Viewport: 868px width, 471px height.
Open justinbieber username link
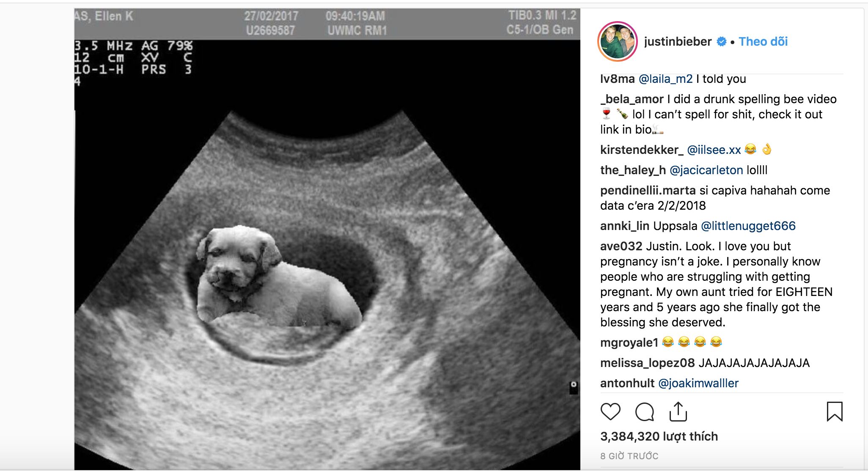point(678,41)
